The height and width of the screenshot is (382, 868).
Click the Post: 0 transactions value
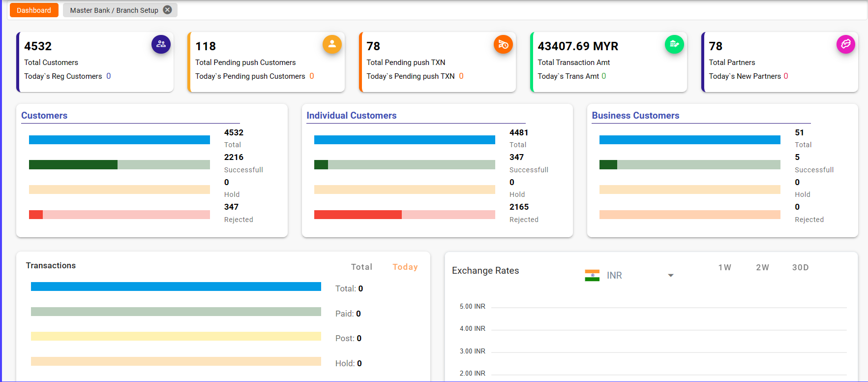point(348,338)
